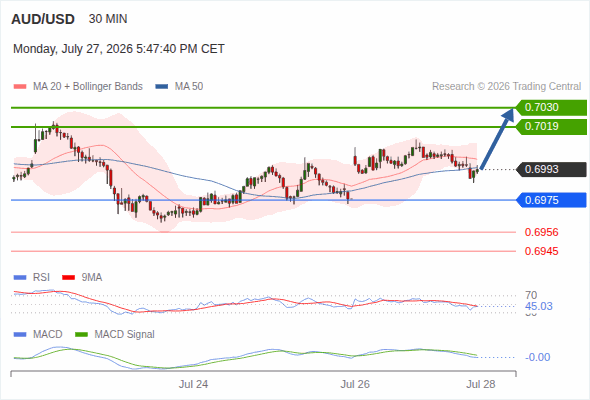This screenshot has width=590, height=400.
Task: Click the 0.6975 blue pivot tag
Action: coord(551,200)
